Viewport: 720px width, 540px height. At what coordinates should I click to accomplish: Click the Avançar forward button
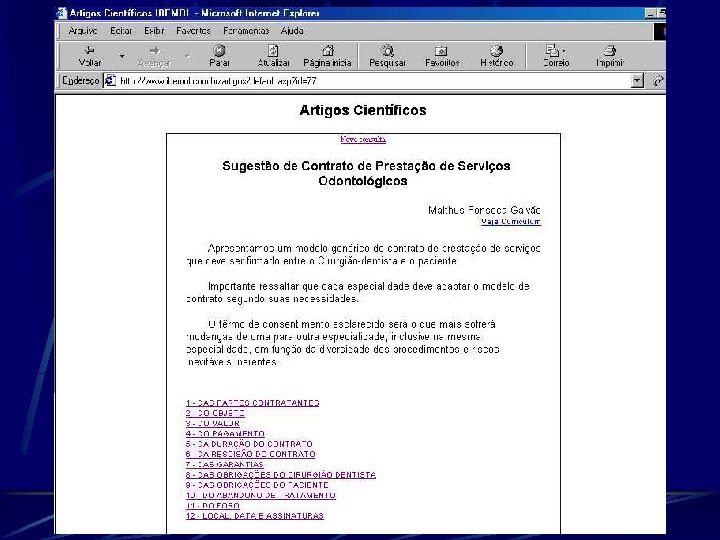[x=154, y=56]
